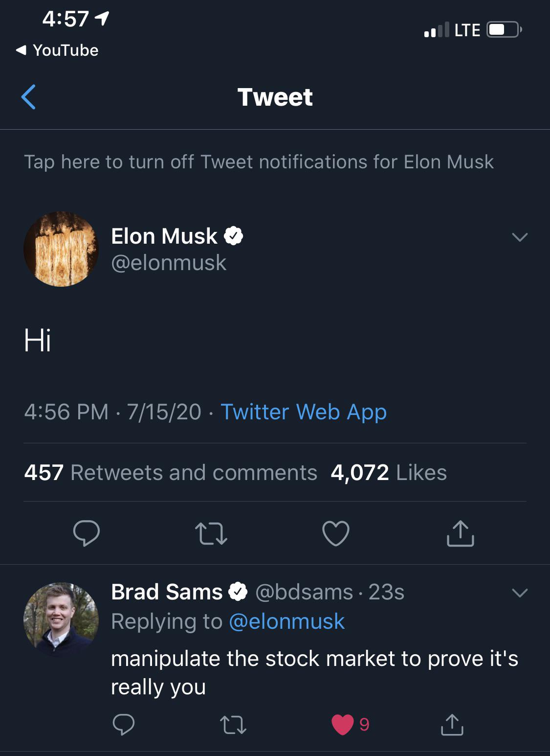Tap the back arrow in header
The width and height of the screenshot is (550, 756).
click(29, 97)
